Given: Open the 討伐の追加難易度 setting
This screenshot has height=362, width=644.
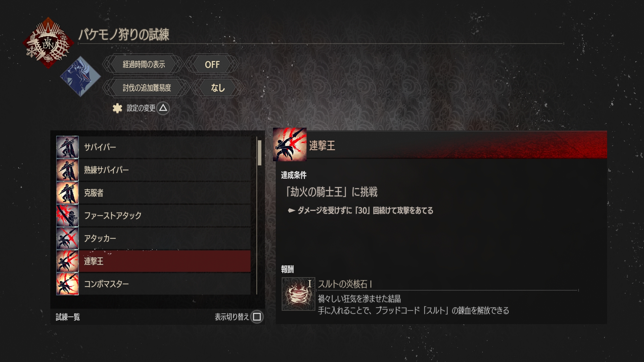Looking at the screenshot, I should (x=147, y=88).
